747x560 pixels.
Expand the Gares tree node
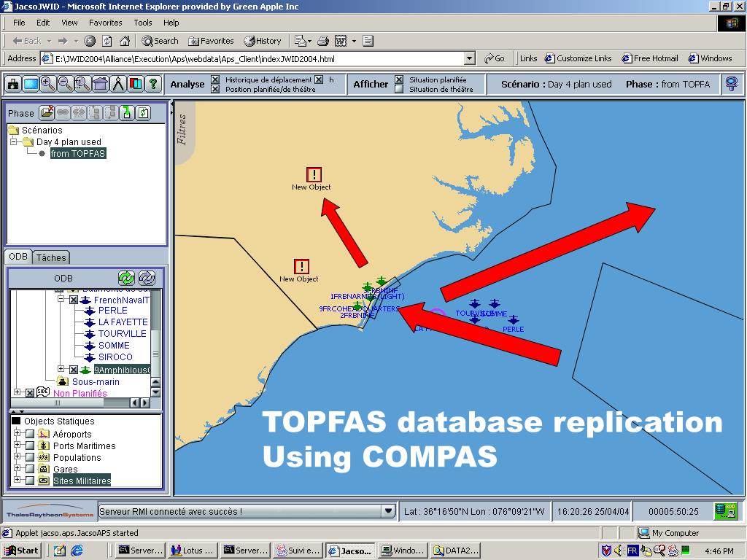pyautogui.click(x=18, y=469)
